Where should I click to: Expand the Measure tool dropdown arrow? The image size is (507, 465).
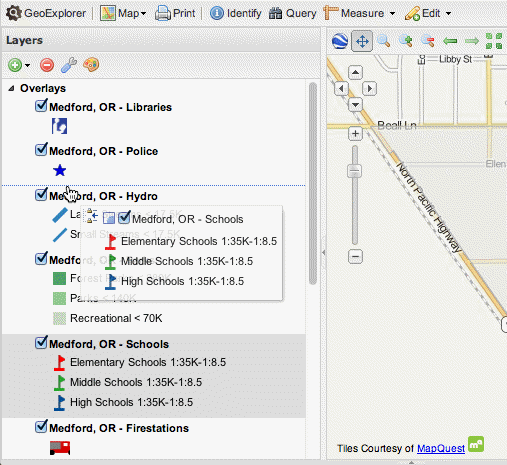(x=392, y=14)
